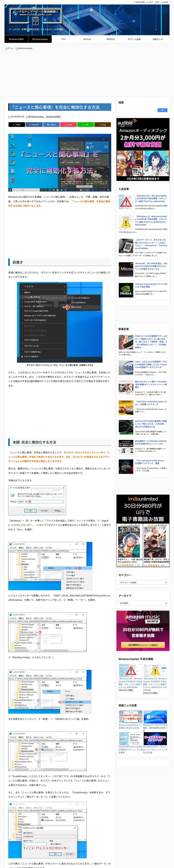Save the article to Pocket
The width and height of the screenshot is (174, 868).
point(68,125)
